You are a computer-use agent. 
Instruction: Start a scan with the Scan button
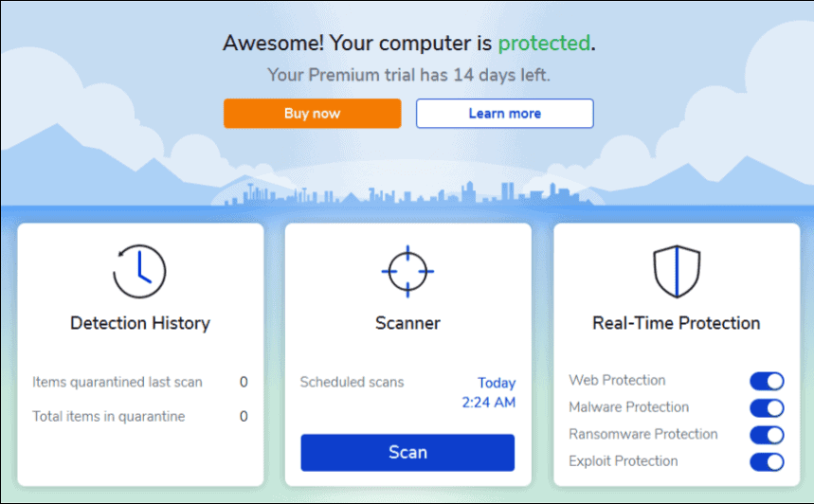pos(407,453)
